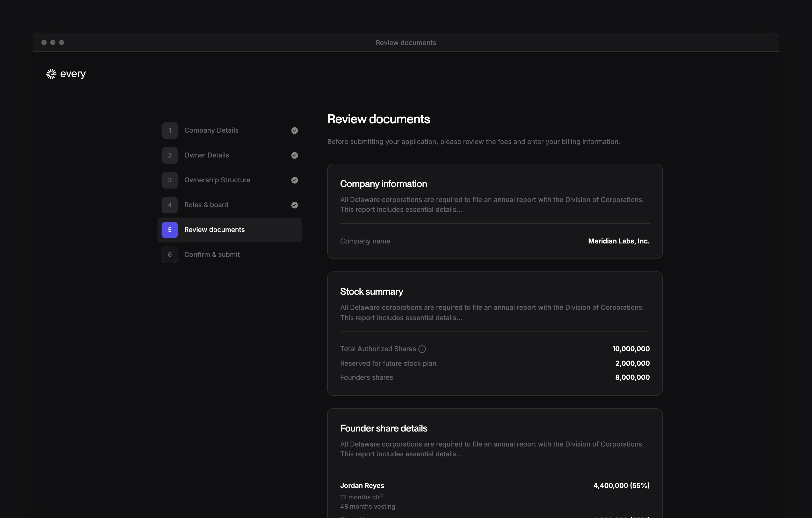Click the 4,400,000 (55%) value
This screenshot has width=812, height=518.
tap(621, 486)
